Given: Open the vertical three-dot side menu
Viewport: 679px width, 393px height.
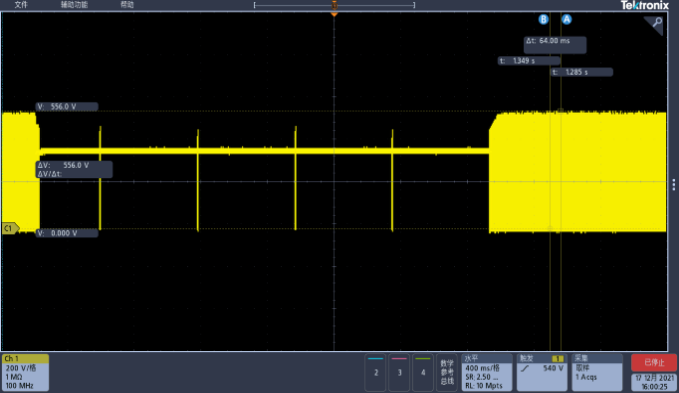Looking at the screenshot, I should (x=674, y=185).
